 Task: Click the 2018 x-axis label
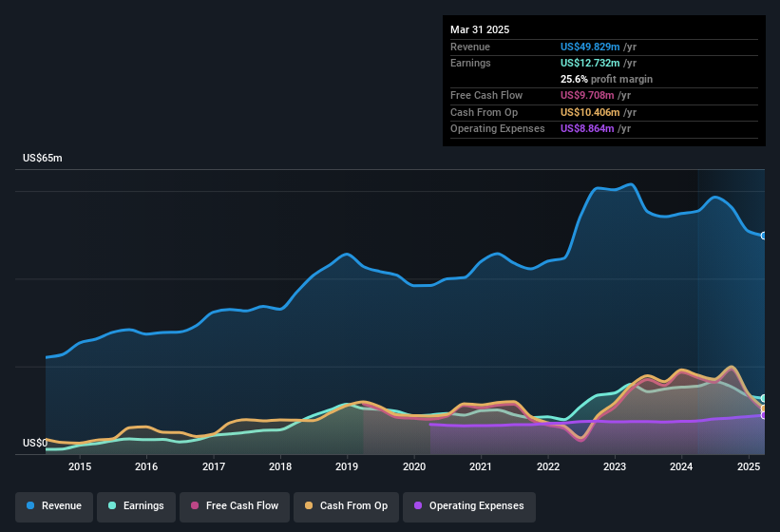280,466
